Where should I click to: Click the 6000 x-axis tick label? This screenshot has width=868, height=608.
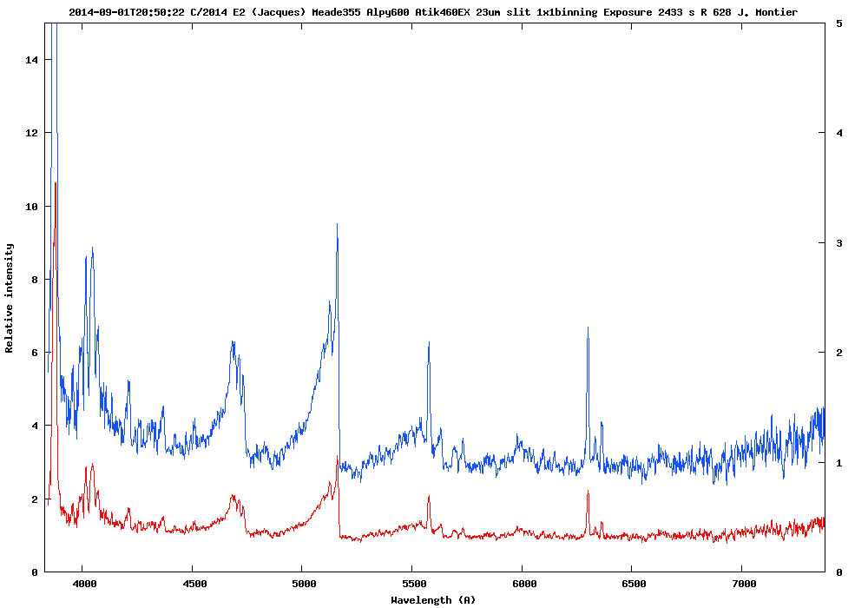pyautogui.click(x=523, y=585)
